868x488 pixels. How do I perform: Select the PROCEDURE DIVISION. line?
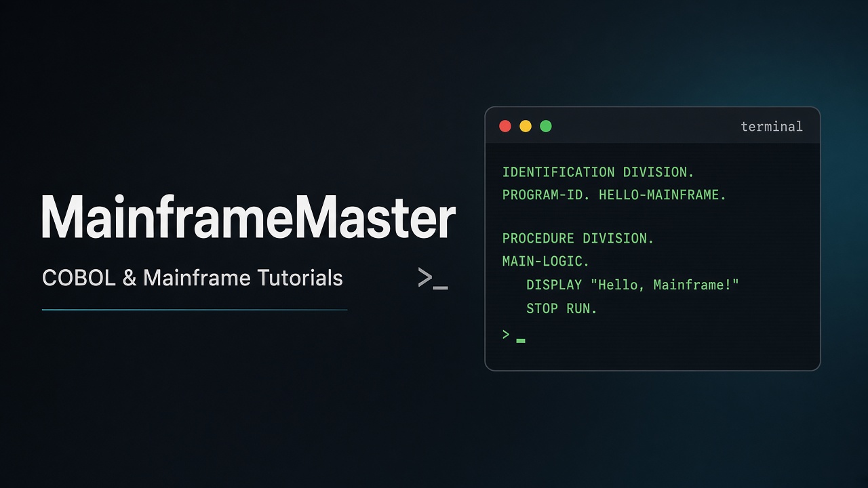(x=578, y=239)
